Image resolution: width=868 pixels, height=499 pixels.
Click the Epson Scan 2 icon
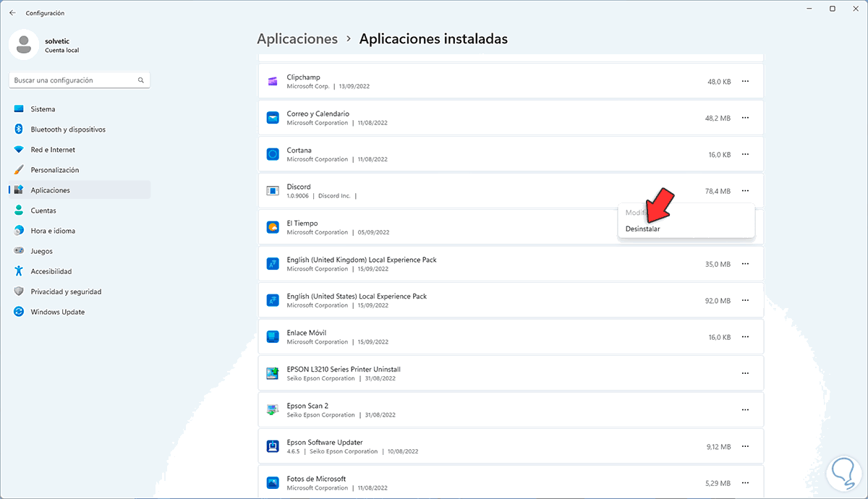[x=273, y=409]
